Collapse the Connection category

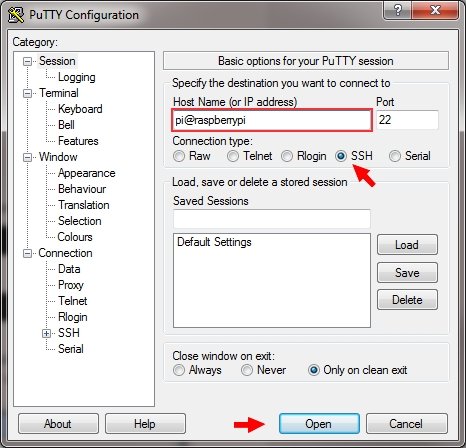click(27, 253)
